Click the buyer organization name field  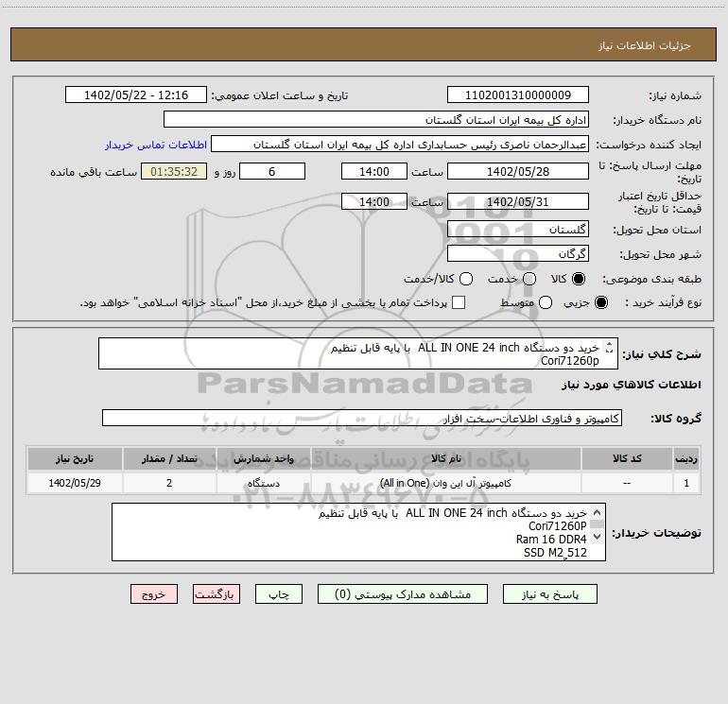point(376,120)
